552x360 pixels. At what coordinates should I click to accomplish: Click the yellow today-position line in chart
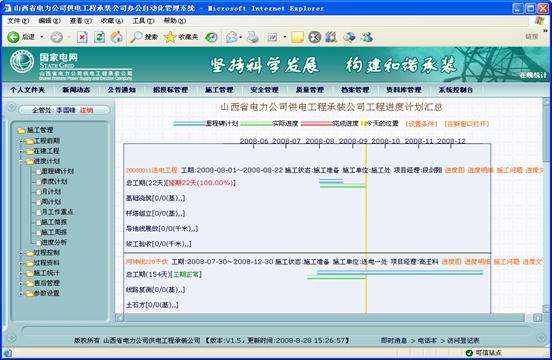pyautogui.click(x=366, y=229)
